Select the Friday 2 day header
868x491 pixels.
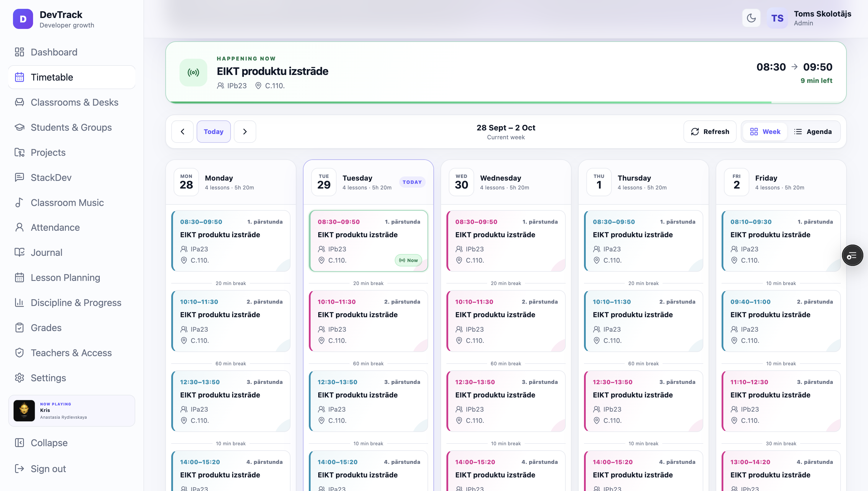(x=781, y=182)
